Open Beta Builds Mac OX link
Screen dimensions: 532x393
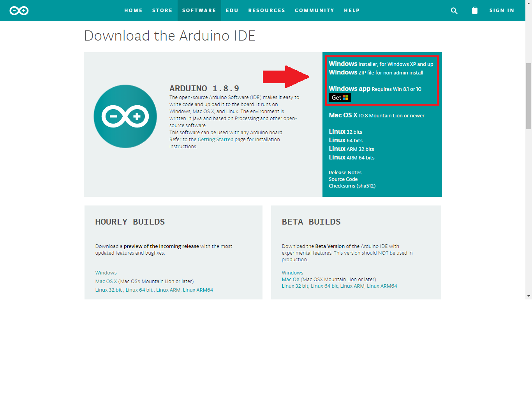(x=291, y=280)
